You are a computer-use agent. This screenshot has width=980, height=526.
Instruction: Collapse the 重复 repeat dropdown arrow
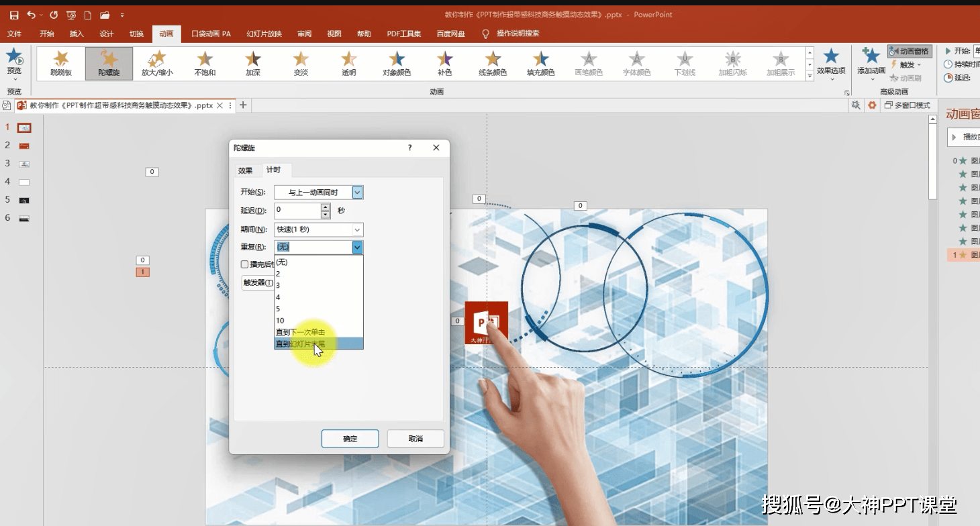point(357,247)
